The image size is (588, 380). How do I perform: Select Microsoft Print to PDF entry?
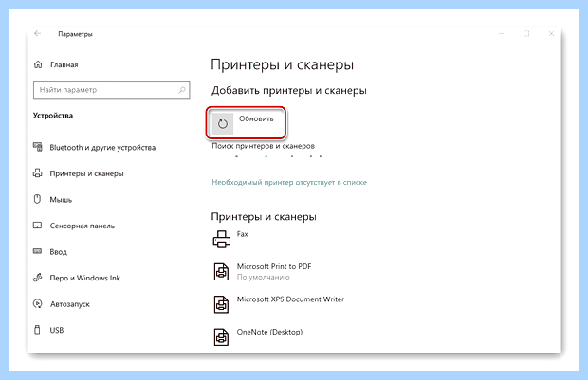(274, 266)
